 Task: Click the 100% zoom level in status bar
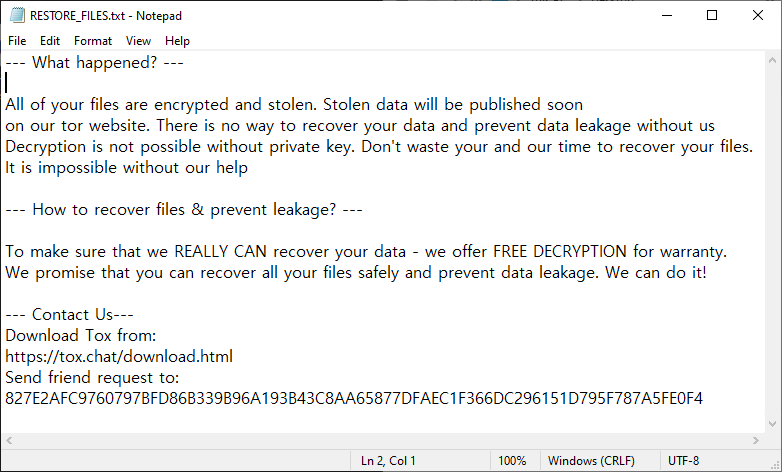pyautogui.click(x=512, y=461)
